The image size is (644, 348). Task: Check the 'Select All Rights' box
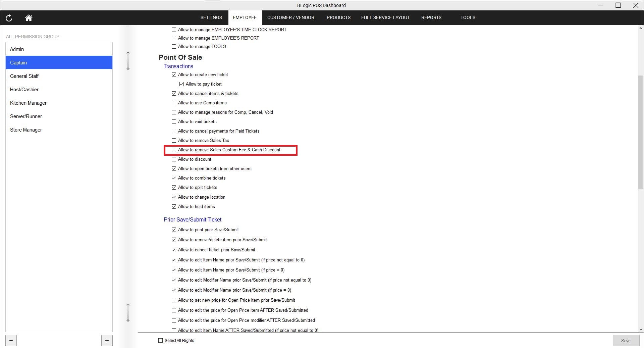(x=160, y=341)
